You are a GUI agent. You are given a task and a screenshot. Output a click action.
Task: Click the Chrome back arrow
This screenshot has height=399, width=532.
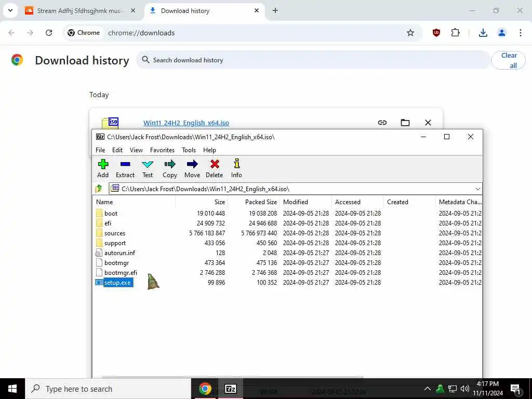point(11,33)
